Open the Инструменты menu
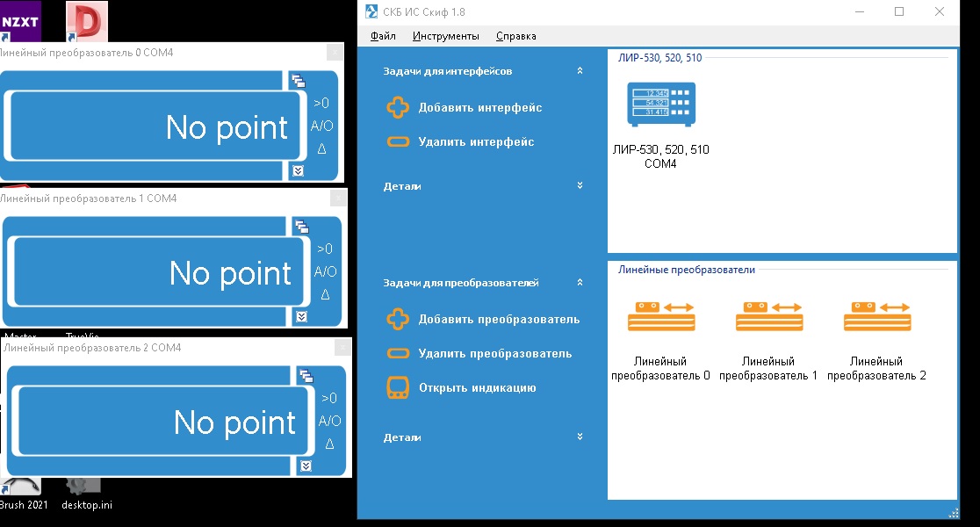Screen dimensions: 980x527 445,36
